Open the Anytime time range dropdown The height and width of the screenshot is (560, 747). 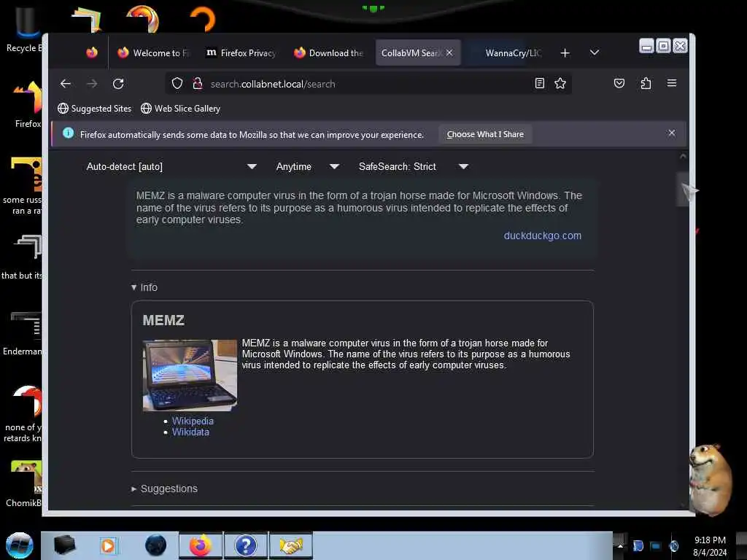coord(308,167)
